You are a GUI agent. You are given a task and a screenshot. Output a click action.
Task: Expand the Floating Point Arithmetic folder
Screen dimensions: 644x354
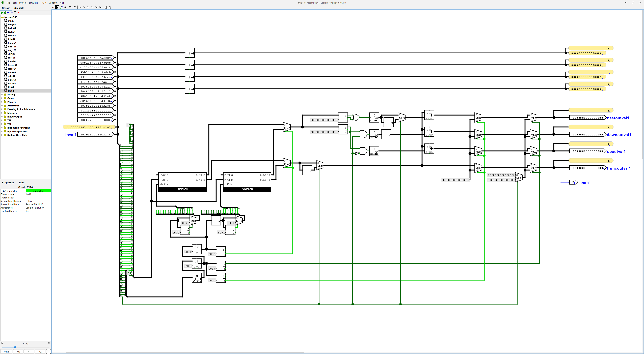point(2,109)
